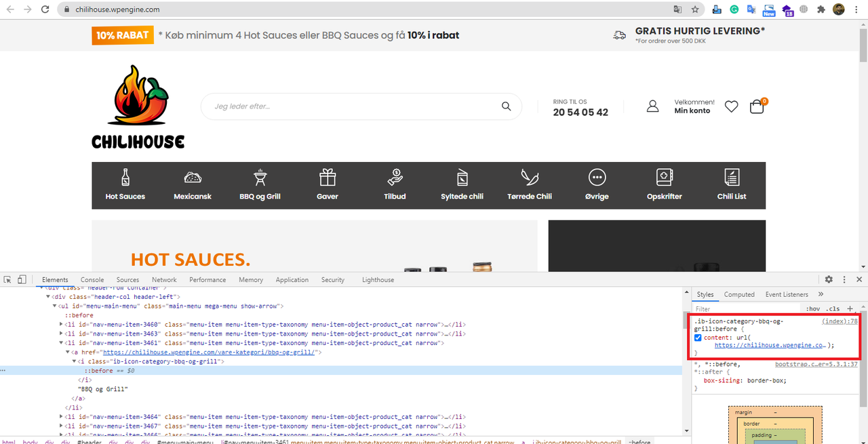
Task: Open the Grammarly extension icon
Action: point(734,9)
